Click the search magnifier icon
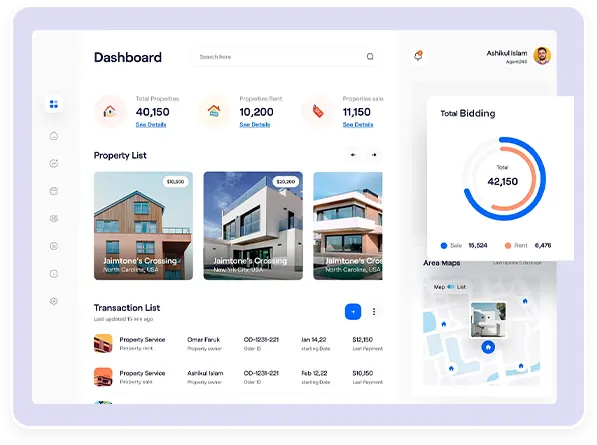597x445 pixels. coord(370,57)
